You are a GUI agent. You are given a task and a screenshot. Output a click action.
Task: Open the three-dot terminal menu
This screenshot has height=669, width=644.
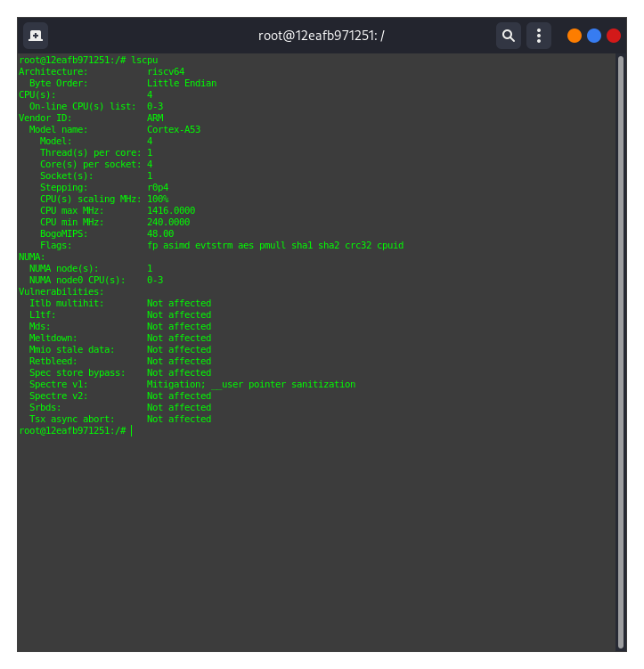click(538, 36)
